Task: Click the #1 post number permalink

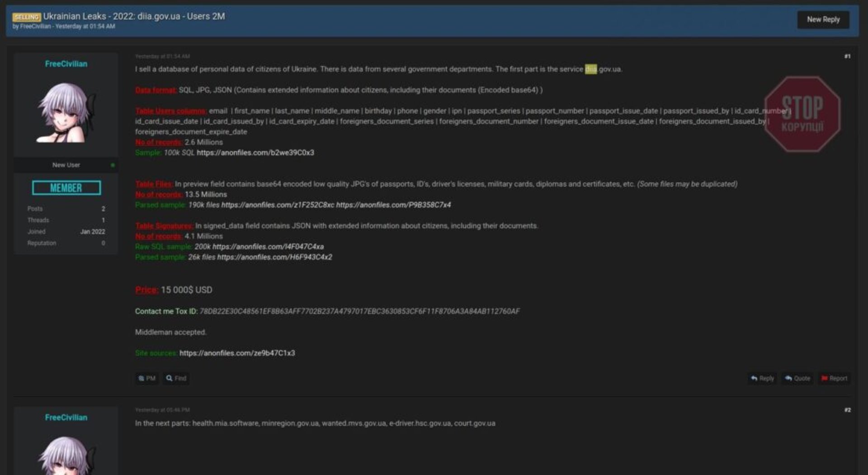Action: pyautogui.click(x=847, y=56)
